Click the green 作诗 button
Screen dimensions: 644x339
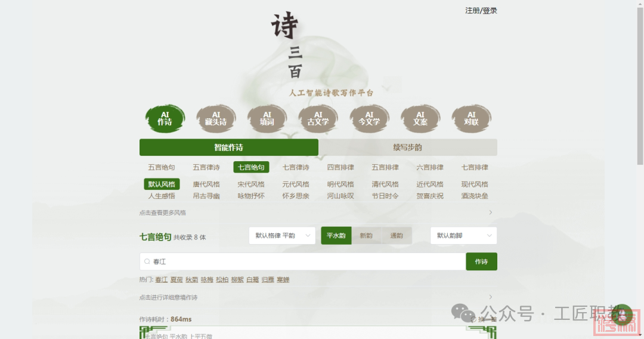(x=481, y=261)
